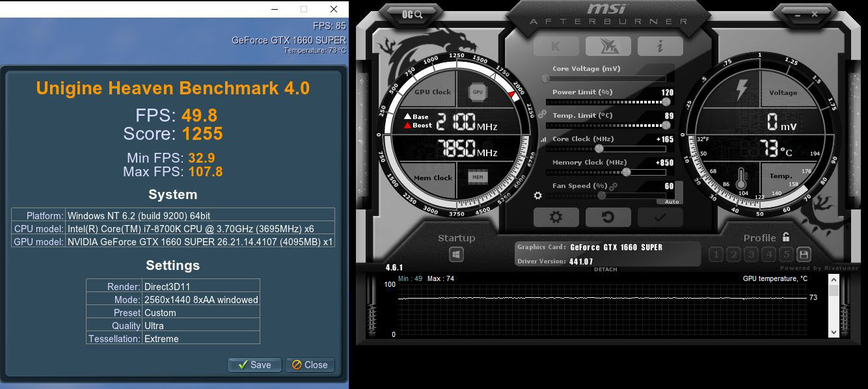Screen dimensions: 868x389
Task: Click the Fan Speed slider handle
Action: click(x=602, y=196)
